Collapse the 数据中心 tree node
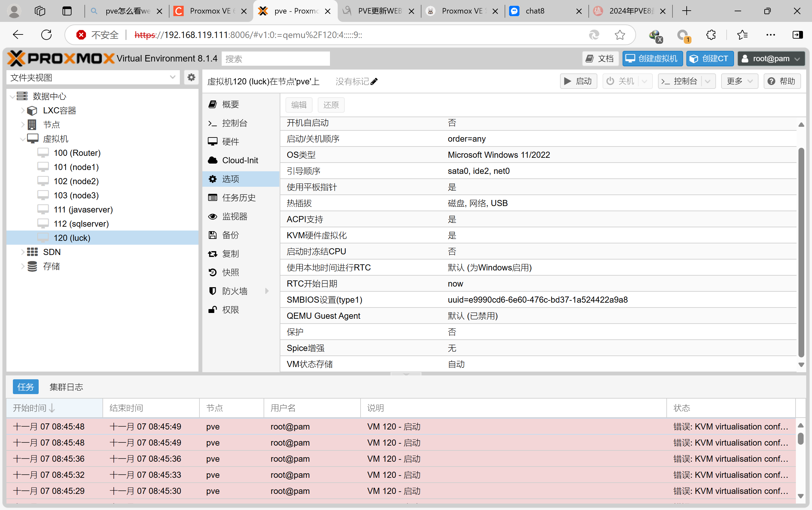 click(13, 97)
